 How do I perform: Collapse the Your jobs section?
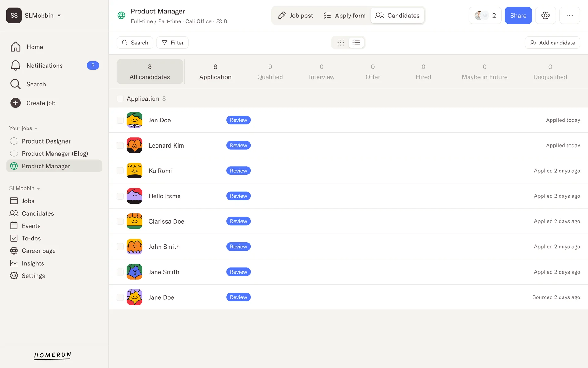[36, 128]
